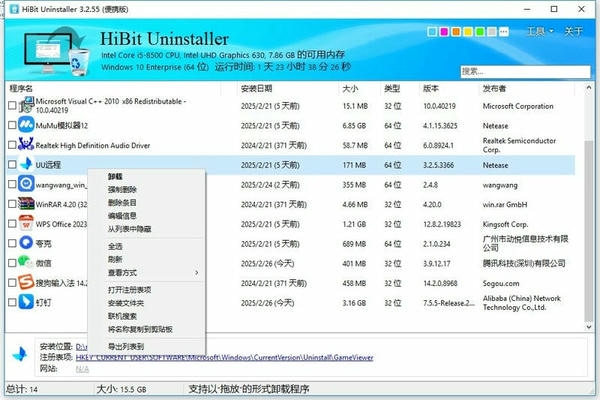Sort by the 类型 column header
This screenshot has height=400, width=600.
[392, 88]
